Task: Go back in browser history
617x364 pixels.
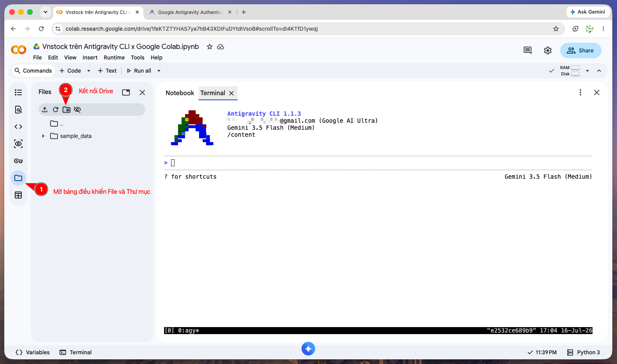Action: pyautogui.click(x=13, y=29)
